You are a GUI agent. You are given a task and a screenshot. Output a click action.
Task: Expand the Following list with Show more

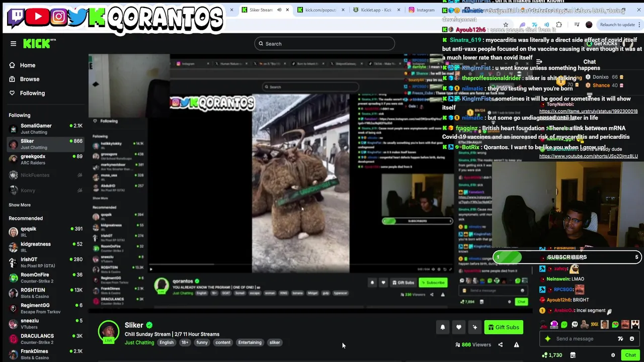coord(20,205)
